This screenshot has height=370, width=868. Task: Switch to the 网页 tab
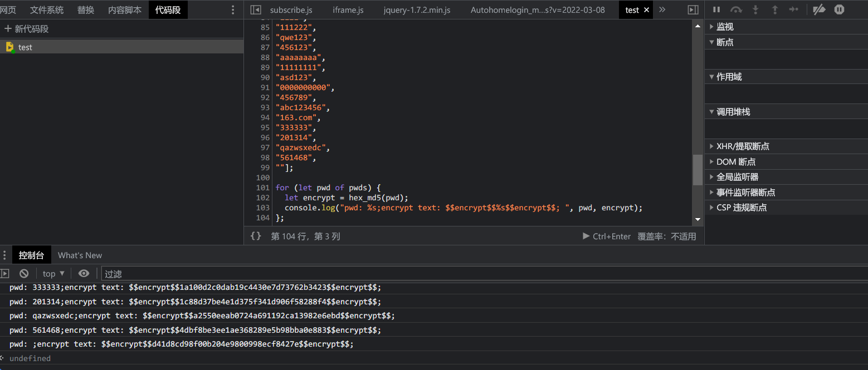tap(8, 10)
